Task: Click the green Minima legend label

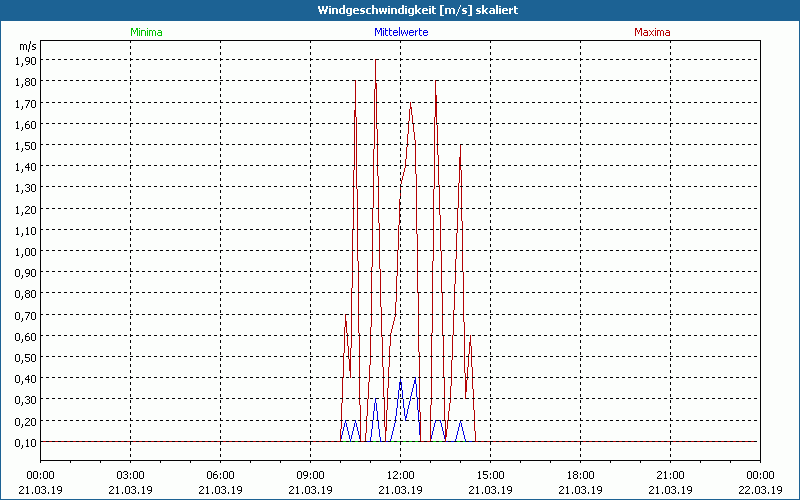Action: click(146, 32)
